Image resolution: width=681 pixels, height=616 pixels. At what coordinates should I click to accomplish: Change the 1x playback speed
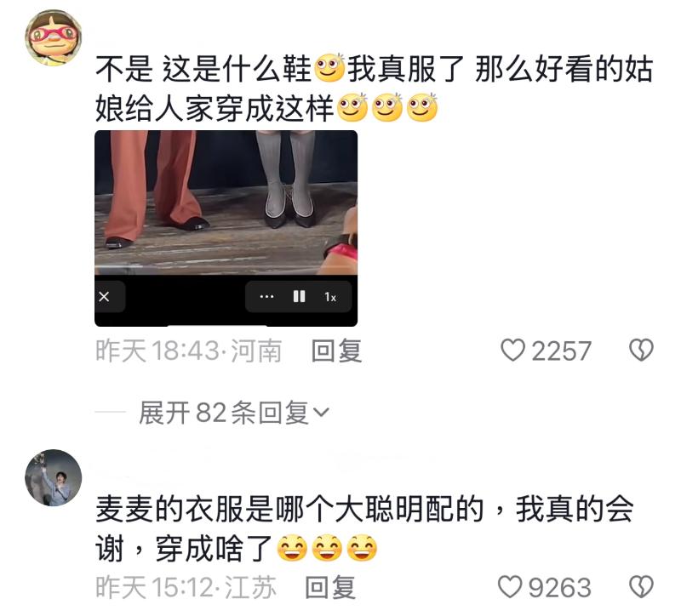point(330,297)
